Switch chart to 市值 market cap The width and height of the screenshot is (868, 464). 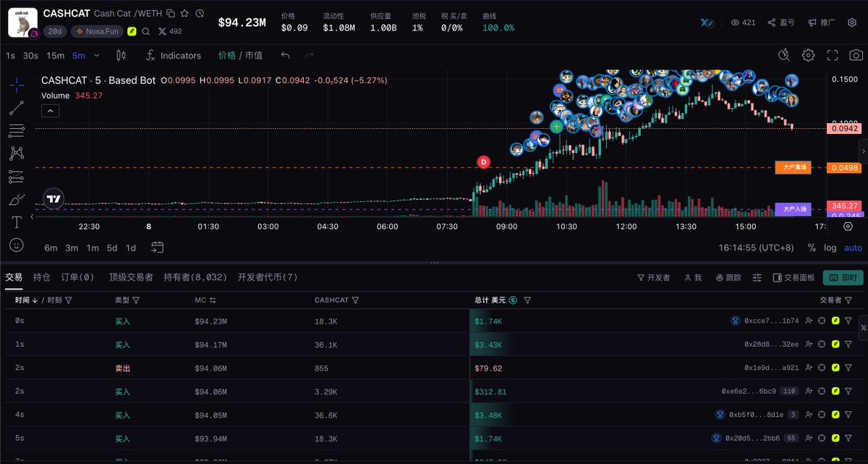[x=254, y=56]
